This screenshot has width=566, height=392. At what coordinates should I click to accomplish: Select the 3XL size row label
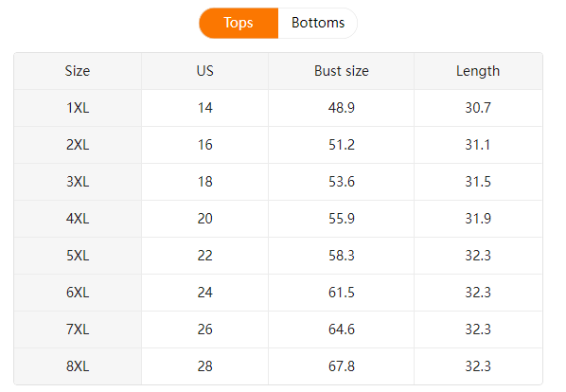pyautogui.click(x=78, y=182)
